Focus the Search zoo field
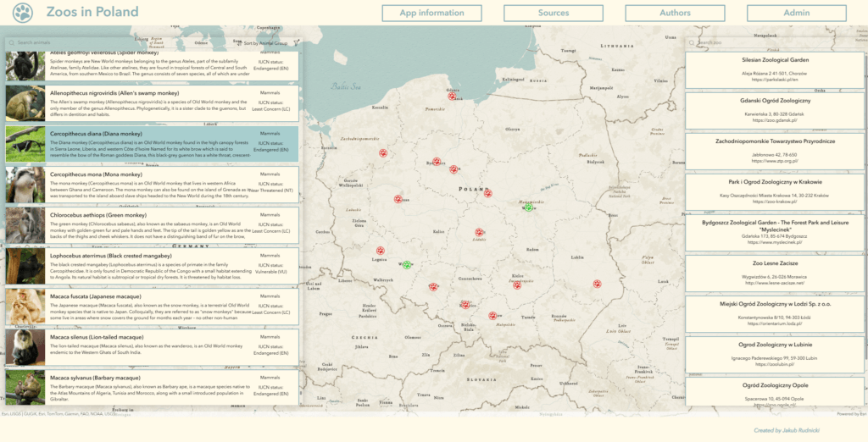 (x=775, y=42)
